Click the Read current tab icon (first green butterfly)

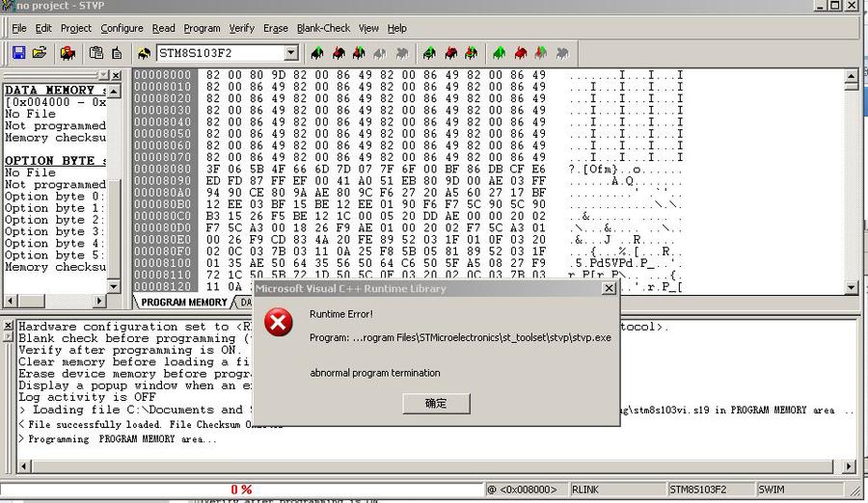[318, 53]
